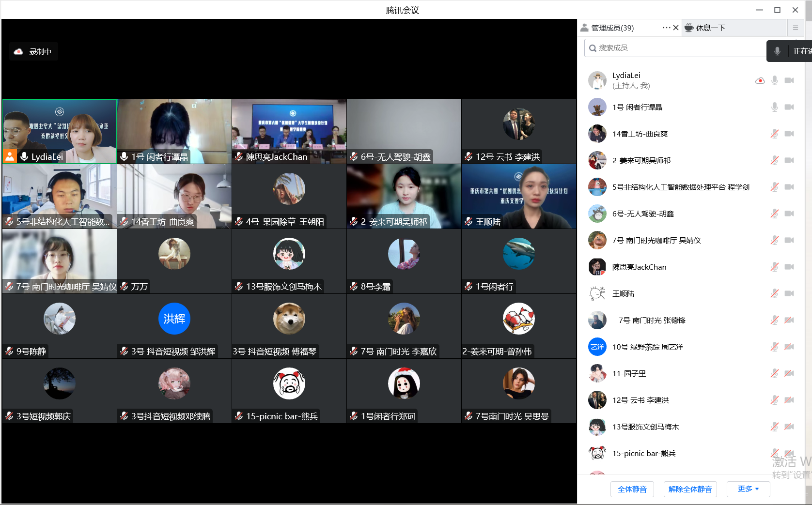Click LydiaLei's avatar in the member list
The height and width of the screenshot is (505, 812).
click(x=597, y=80)
